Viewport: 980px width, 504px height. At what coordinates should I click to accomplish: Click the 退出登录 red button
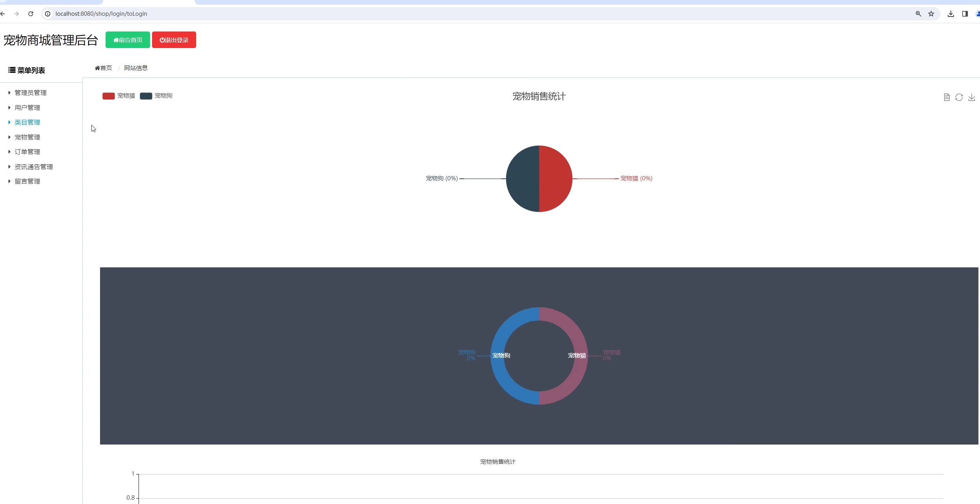(174, 40)
